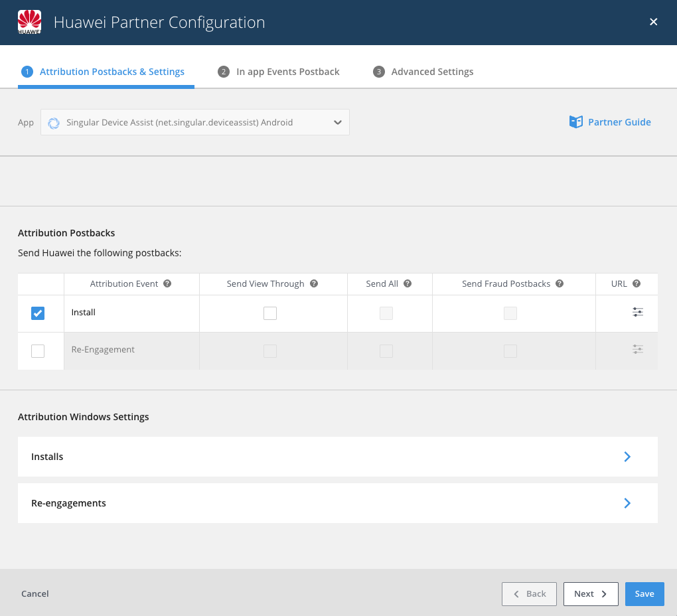Screen dimensions: 677x616
Task: Show help for URL column
Action: (637, 283)
